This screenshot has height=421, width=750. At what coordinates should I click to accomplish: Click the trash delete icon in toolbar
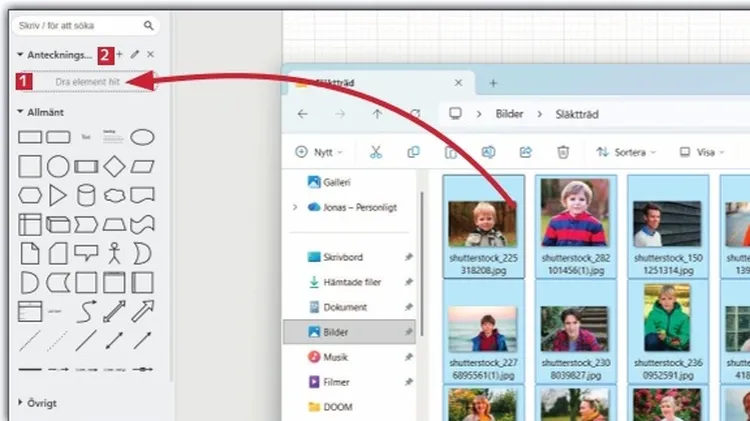pyautogui.click(x=563, y=152)
